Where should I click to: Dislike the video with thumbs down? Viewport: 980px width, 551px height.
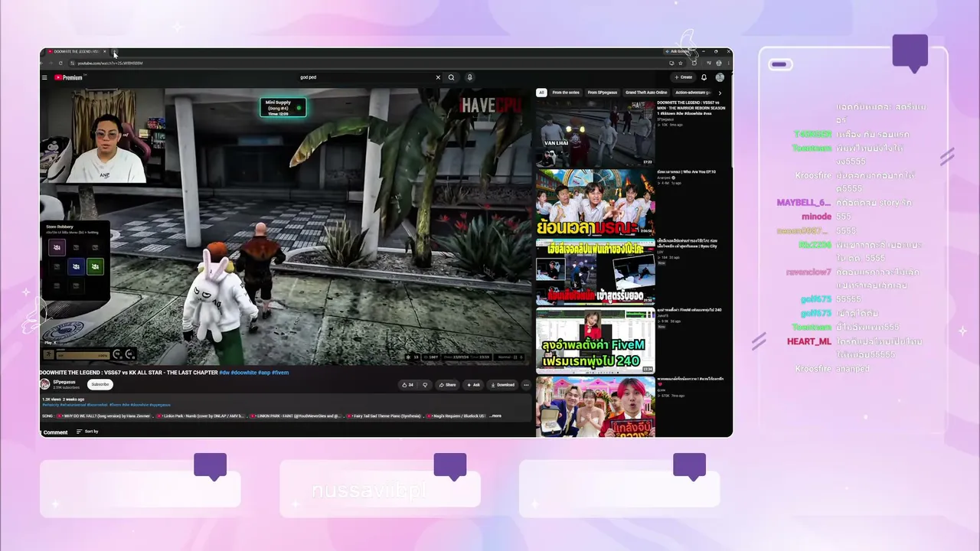pyautogui.click(x=425, y=385)
